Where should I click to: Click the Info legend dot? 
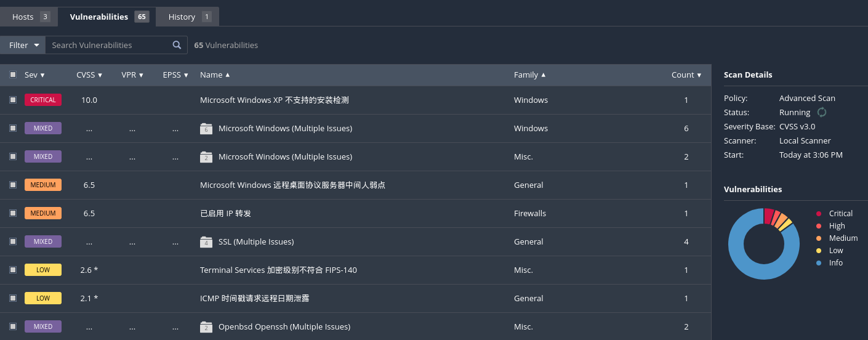(x=818, y=263)
